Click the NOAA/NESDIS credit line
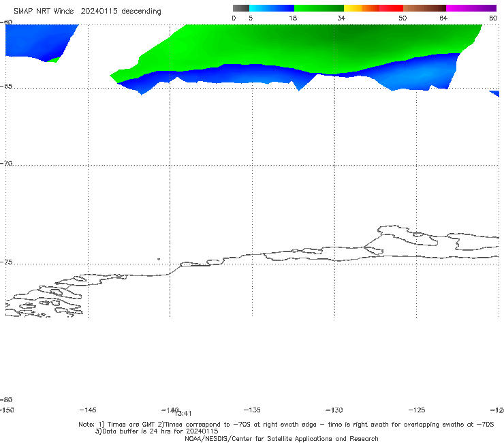Screen dimensions: 504x443 tap(281, 439)
